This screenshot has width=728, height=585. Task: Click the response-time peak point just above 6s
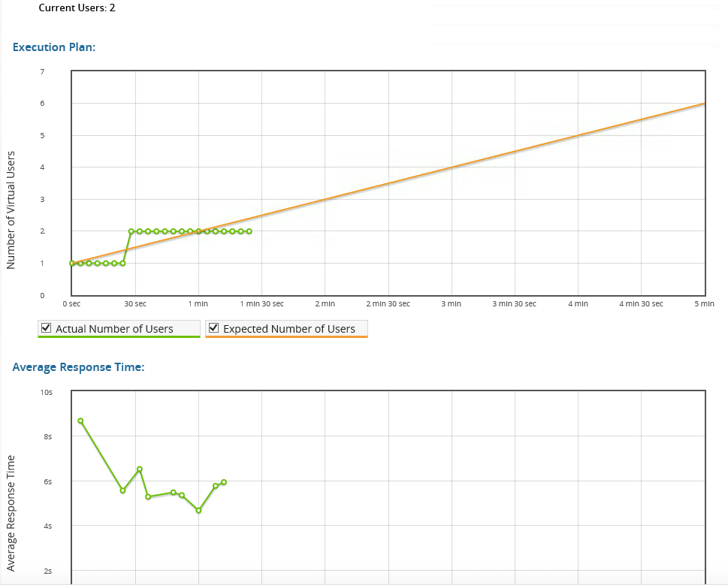pyautogui.click(x=139, y=469)
